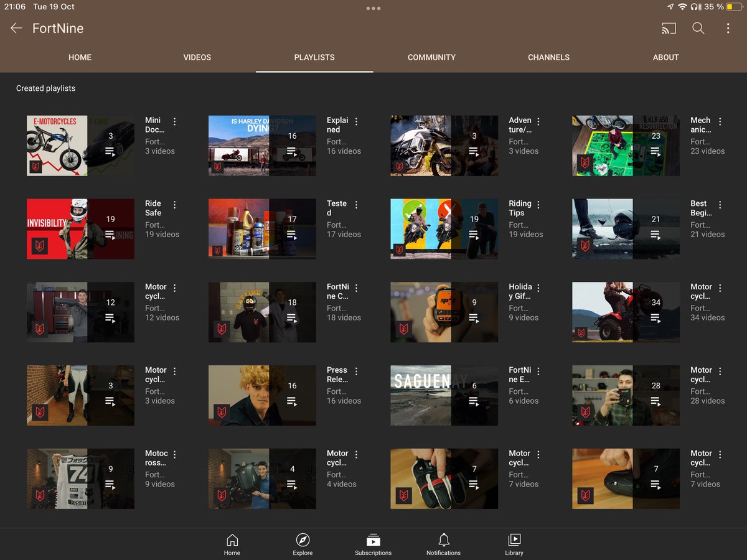Open Subscriptions in bottom bar

(x=374, y=544)
